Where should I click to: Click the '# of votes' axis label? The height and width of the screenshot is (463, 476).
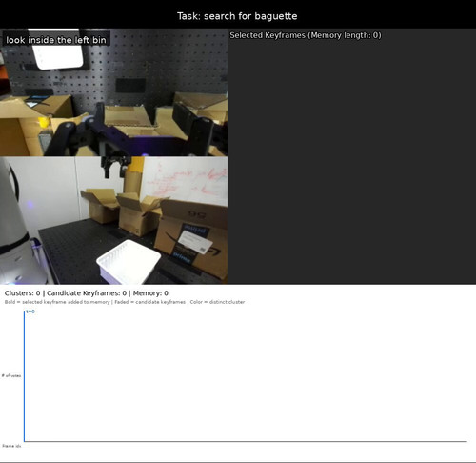click(x=11, y=375)
